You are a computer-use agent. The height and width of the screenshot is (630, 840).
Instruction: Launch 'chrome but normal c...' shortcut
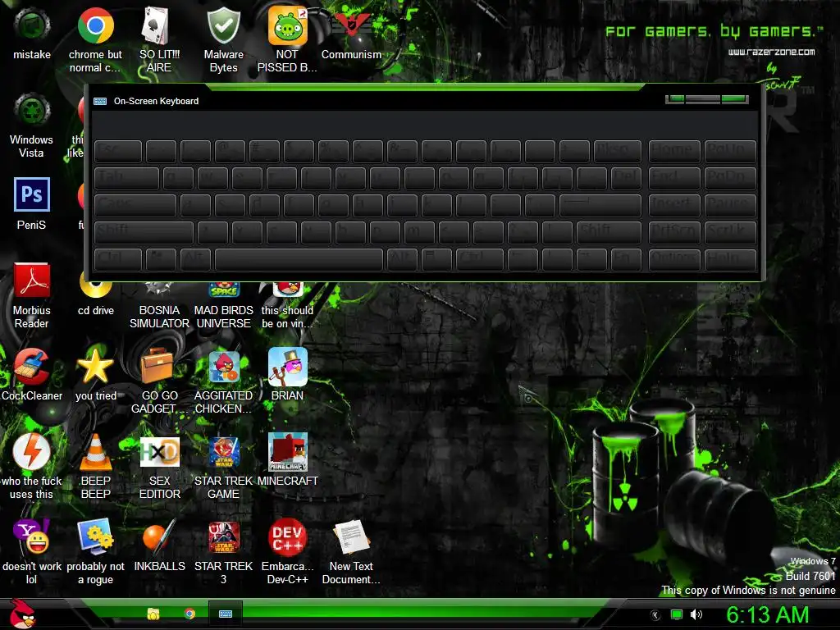coord(95,39)
